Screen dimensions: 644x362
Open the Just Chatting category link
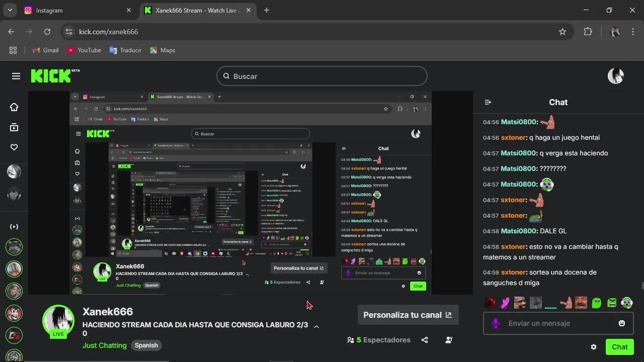pos(105,345)
